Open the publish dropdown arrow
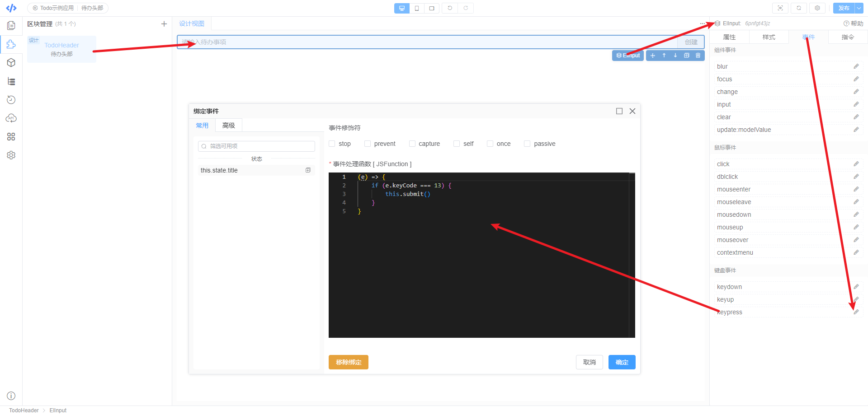This screenshot has height=415, width=868. 859,8
